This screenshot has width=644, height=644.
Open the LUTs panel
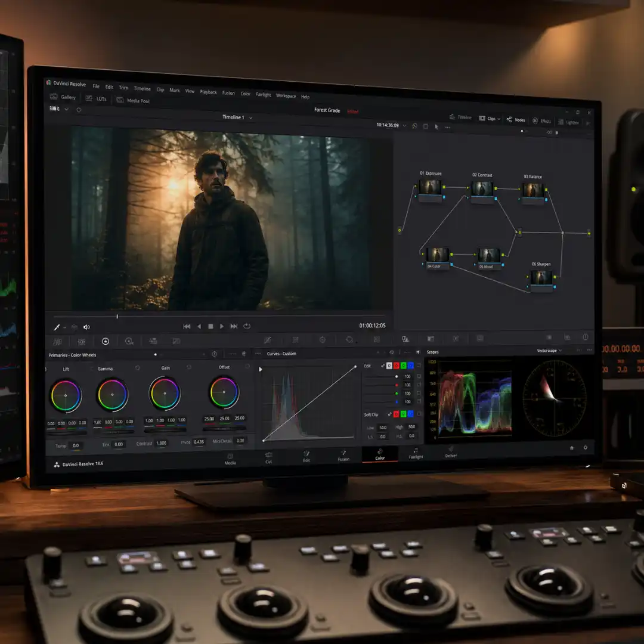tap(96, 98)
